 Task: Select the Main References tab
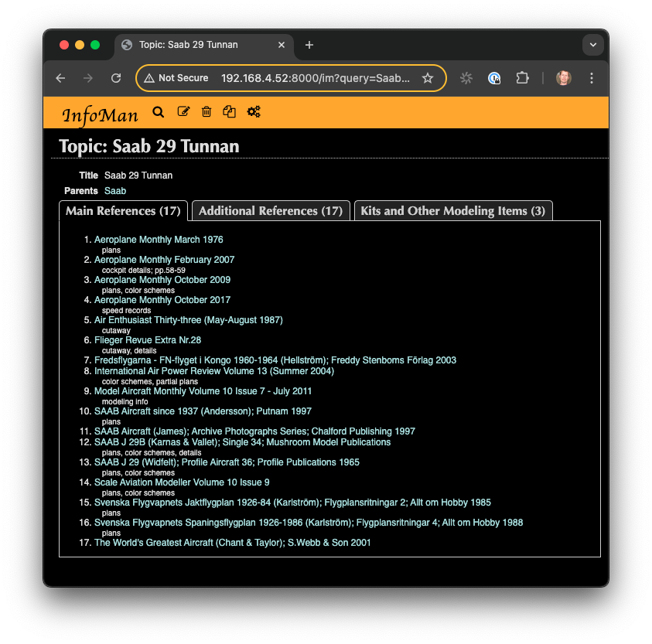pos(123,211)
